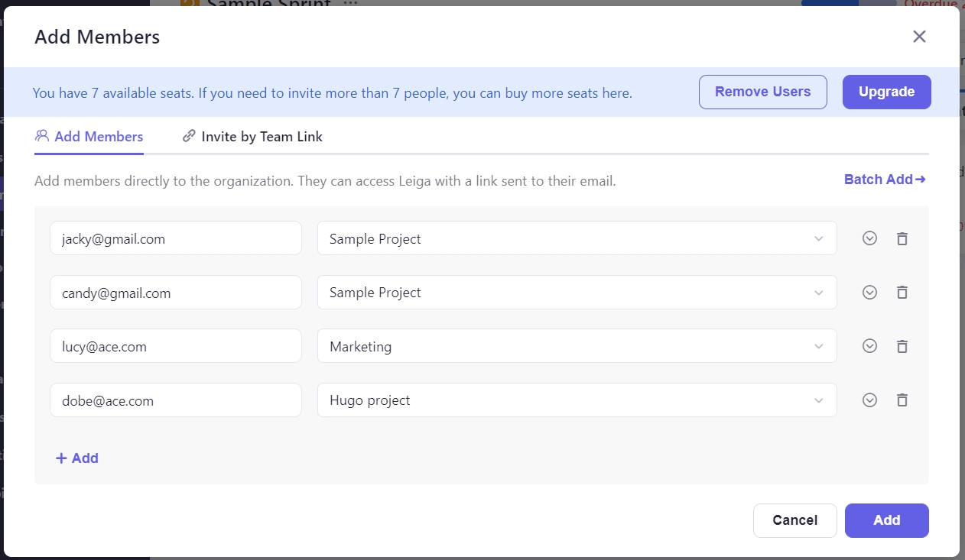Open the Marketing project dropdown

[577, 346]
